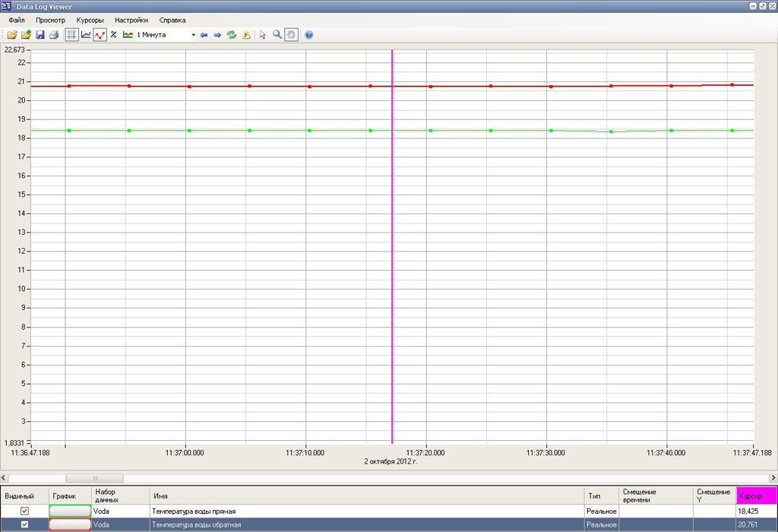Select the line chart view icon
778x532 pixels.
[86, 35]
